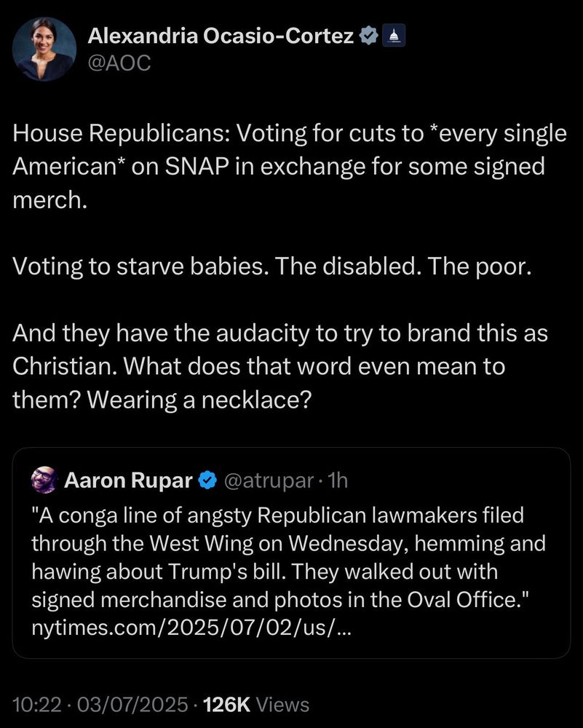Select the paragraph starting 'House Republicans: Voting'
This screenshot has width=583, height=728.
290,167
